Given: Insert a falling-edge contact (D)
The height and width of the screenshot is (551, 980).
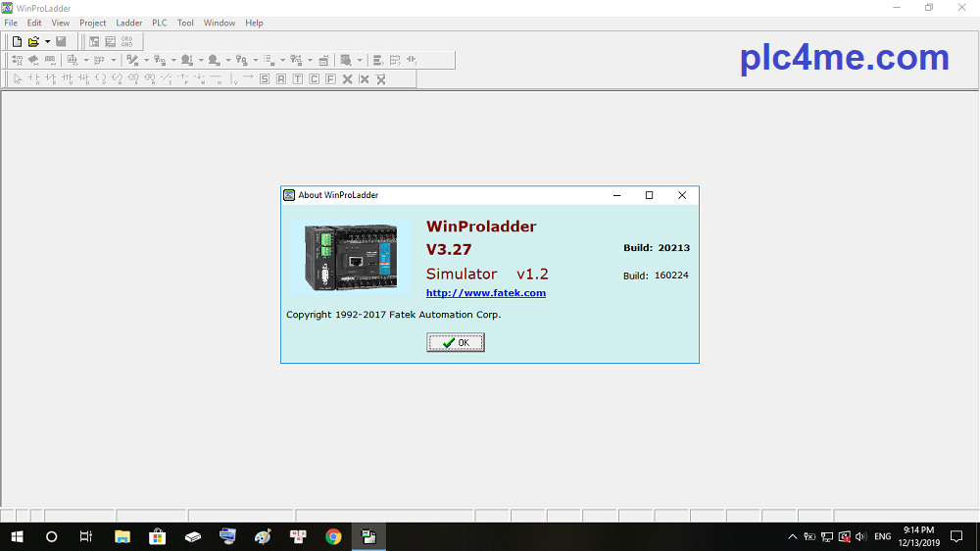Looking at the screenshot, I should coord(83,78).
